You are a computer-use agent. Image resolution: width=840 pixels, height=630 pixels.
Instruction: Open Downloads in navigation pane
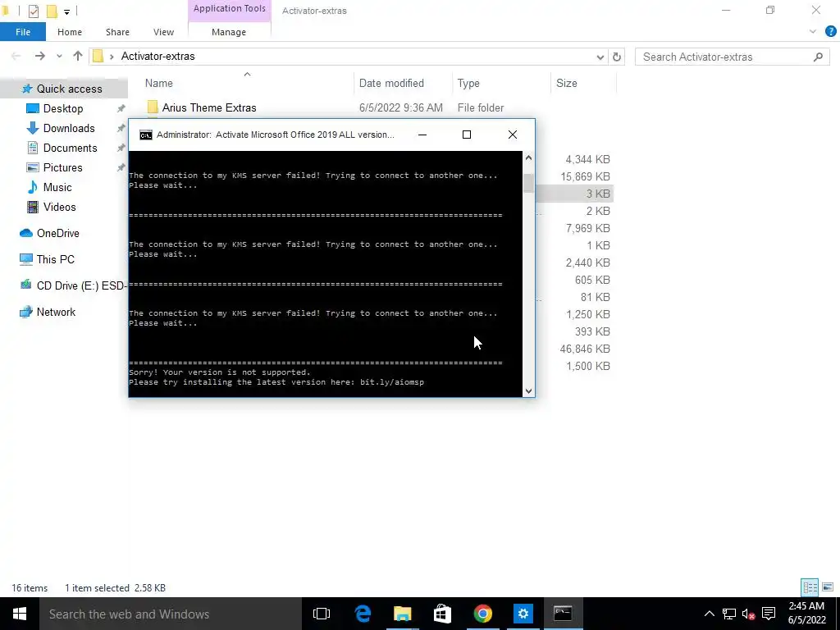point(69,129)
